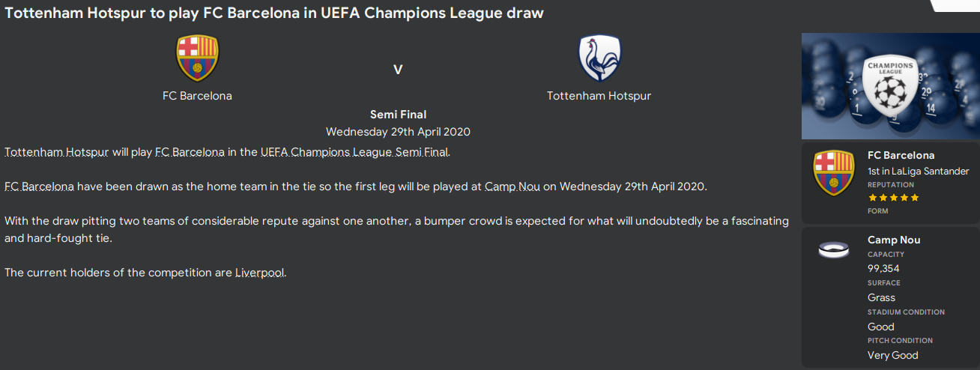980x370 pixels.
Task: Click the five-star reputation rating
Action: [893, 198]
